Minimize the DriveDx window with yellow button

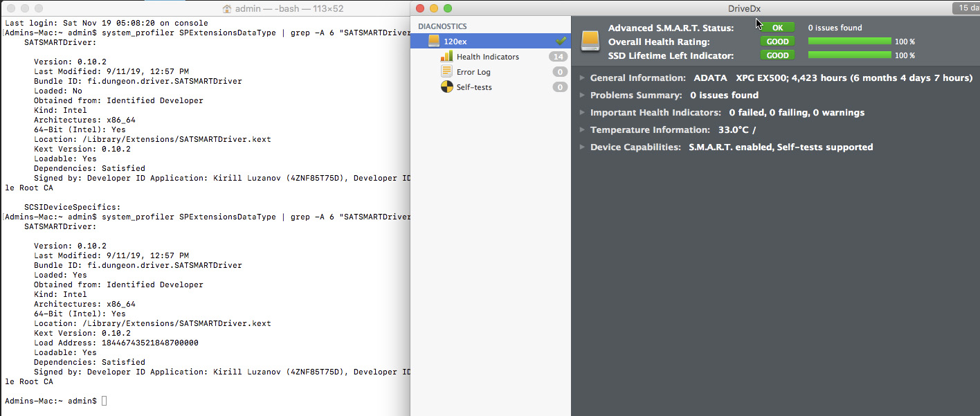434,8
